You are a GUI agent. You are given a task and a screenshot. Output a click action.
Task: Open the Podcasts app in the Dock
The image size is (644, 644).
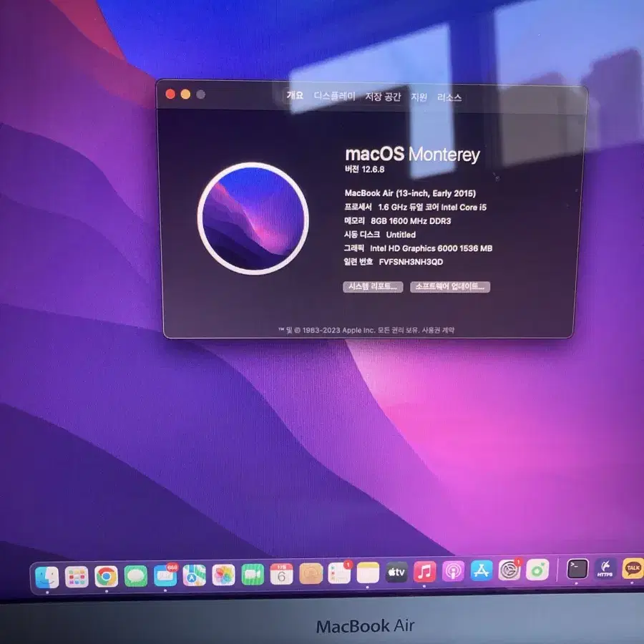point(453,571)
